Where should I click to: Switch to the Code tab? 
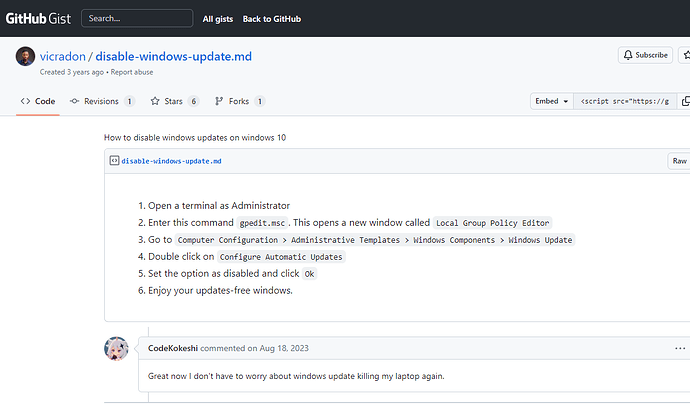37,101
